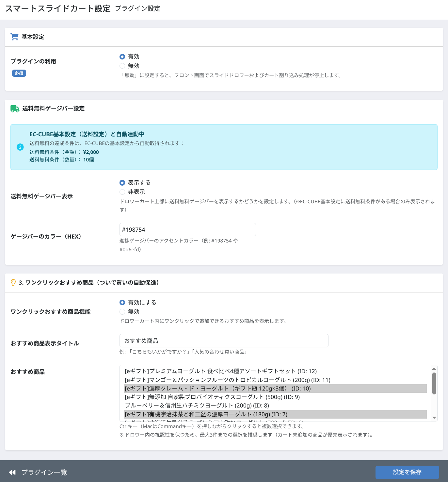The height and width of the screenshot is (482, 448).
Task: Click the product list scroll-down arrow
Action: pos(434,418)
